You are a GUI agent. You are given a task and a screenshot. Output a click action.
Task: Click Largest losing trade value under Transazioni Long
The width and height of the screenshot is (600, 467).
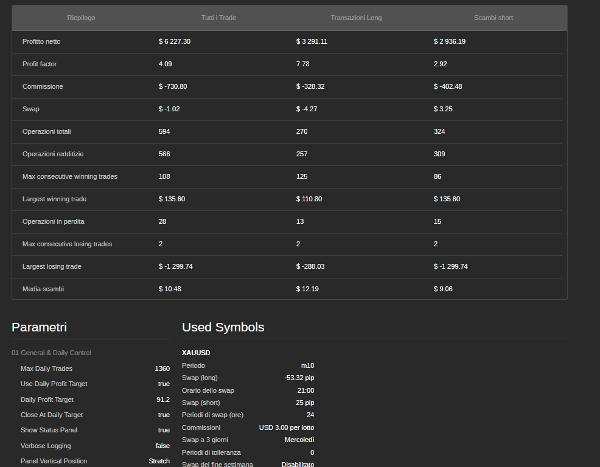(310, 266)
